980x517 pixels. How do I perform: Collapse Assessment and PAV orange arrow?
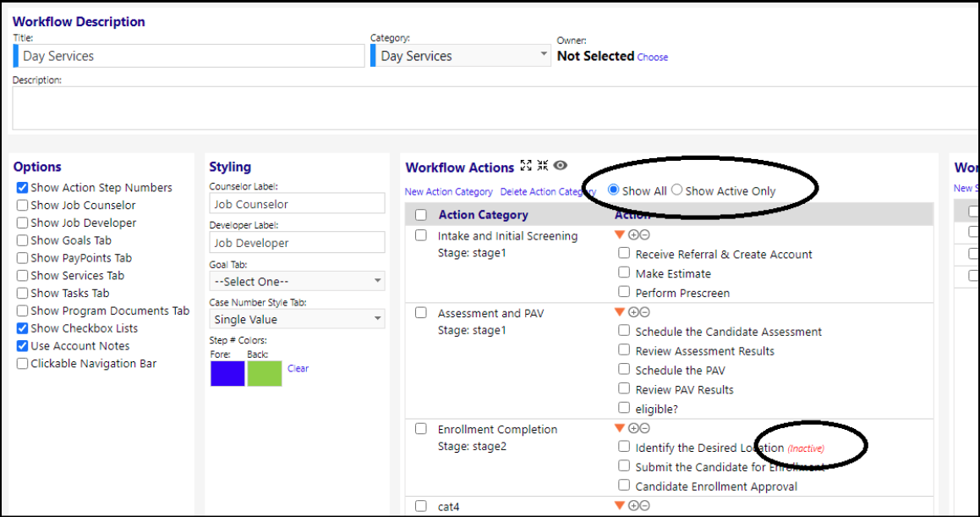620,312
